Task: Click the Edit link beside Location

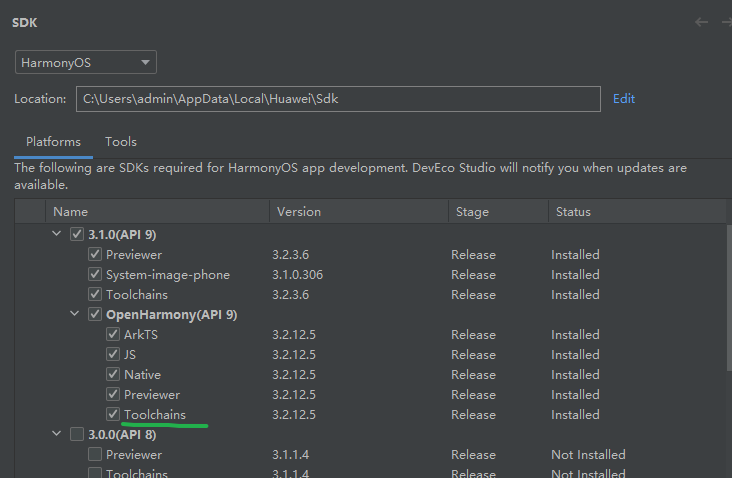Action: click(x=624, y=99)
